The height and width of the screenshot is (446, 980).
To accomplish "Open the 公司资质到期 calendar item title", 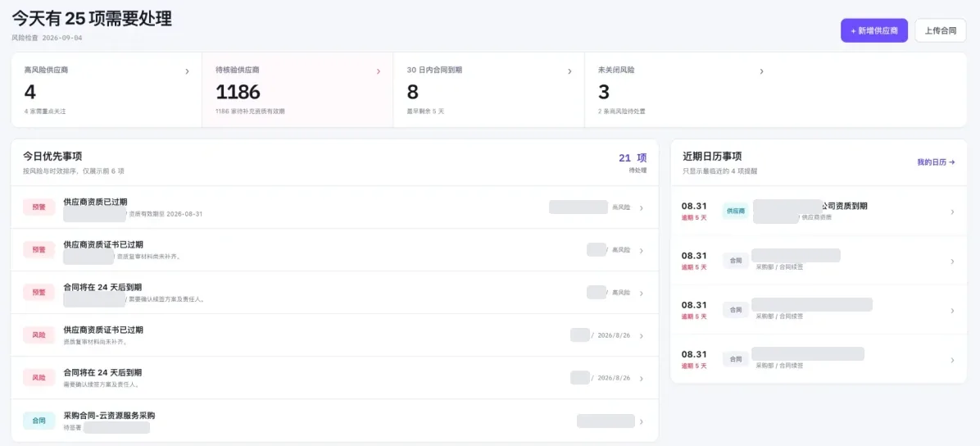I will pos(844,206).
